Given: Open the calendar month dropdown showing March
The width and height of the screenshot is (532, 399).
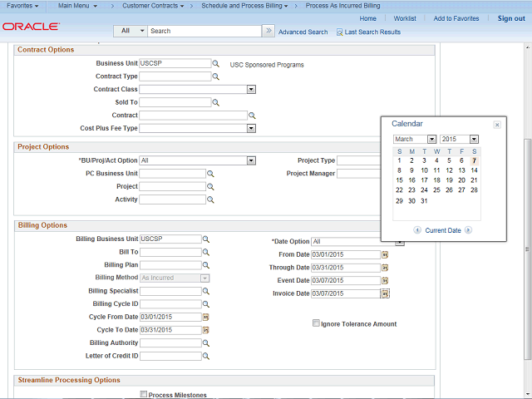Looking at the screenshot, I should (414, 139).
